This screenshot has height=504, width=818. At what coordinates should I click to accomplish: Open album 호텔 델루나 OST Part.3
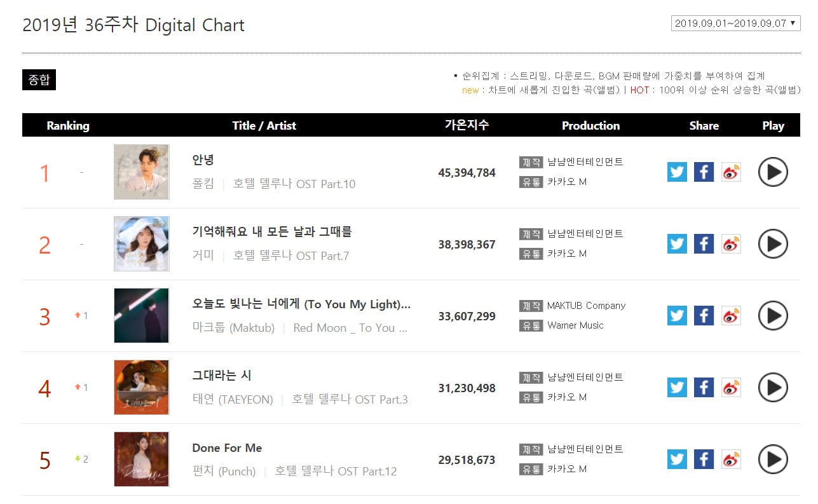coord(350,400)
